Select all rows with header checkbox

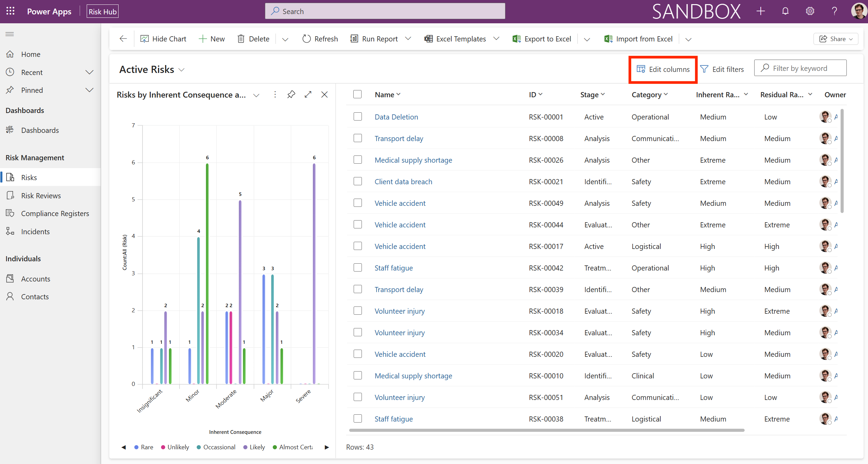point(357,95)
